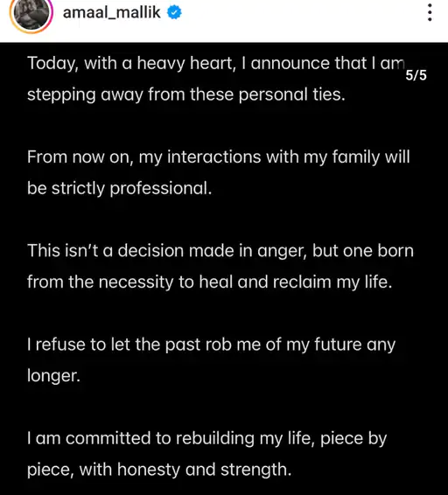Click the word 'longer.' in the post
Image resolution: width=448 pixels, height=495 pixels.
[53, 376]
